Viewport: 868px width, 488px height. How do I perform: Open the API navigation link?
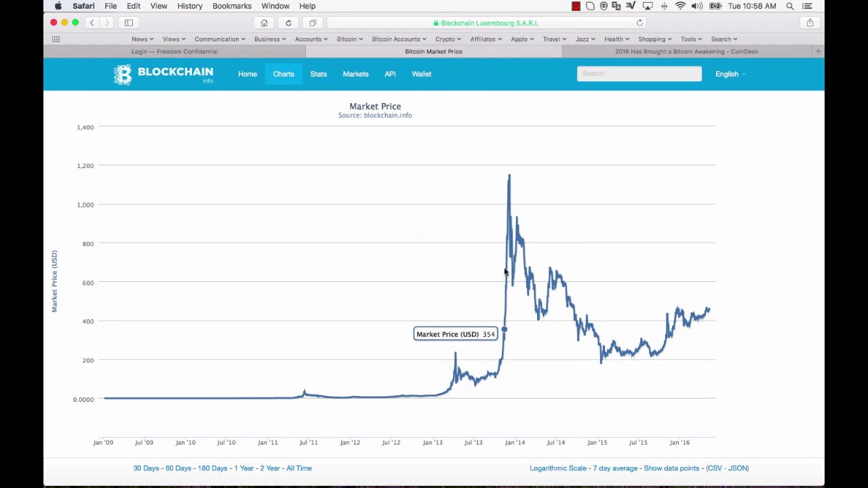coord(390,74)
